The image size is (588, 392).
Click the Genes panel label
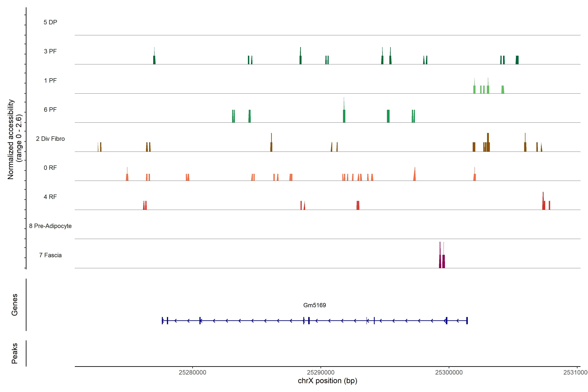coord(15,305)
